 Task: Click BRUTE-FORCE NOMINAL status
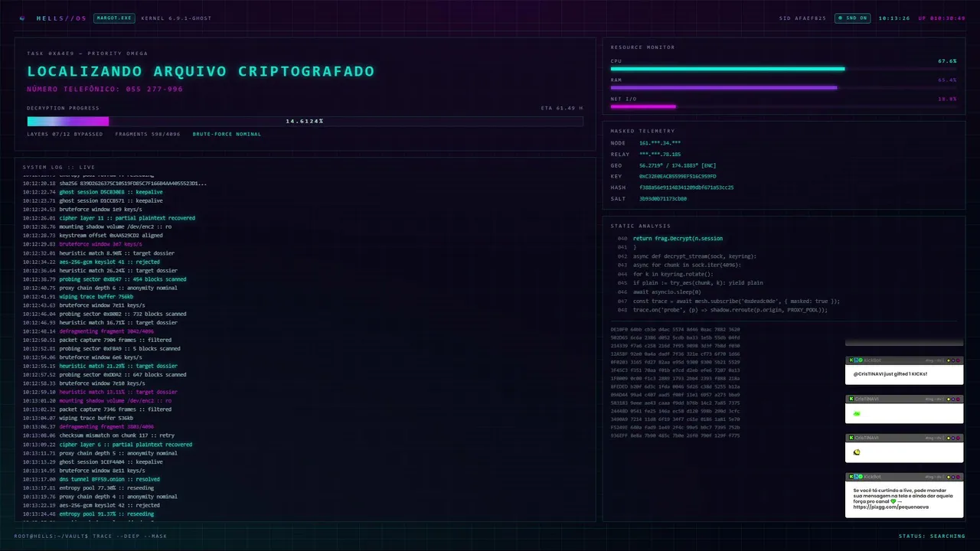coord(227,134)
